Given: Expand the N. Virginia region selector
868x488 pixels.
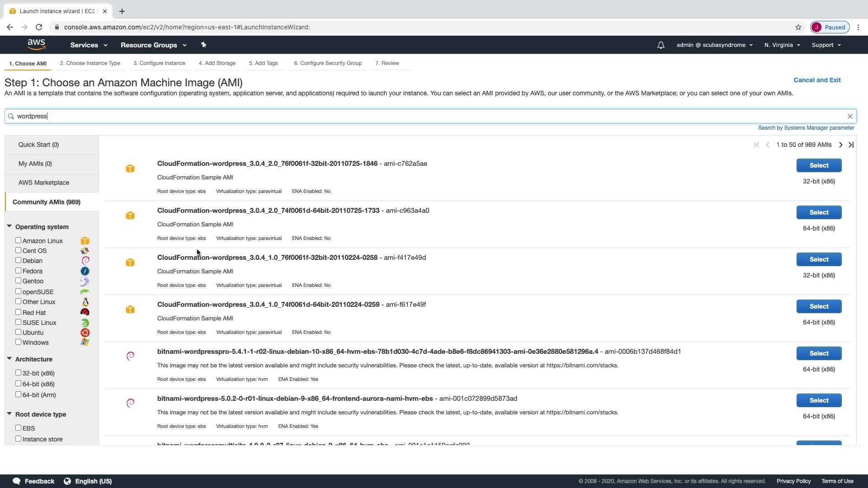Looking at the screenshot, I should click(x=782, y=45).
